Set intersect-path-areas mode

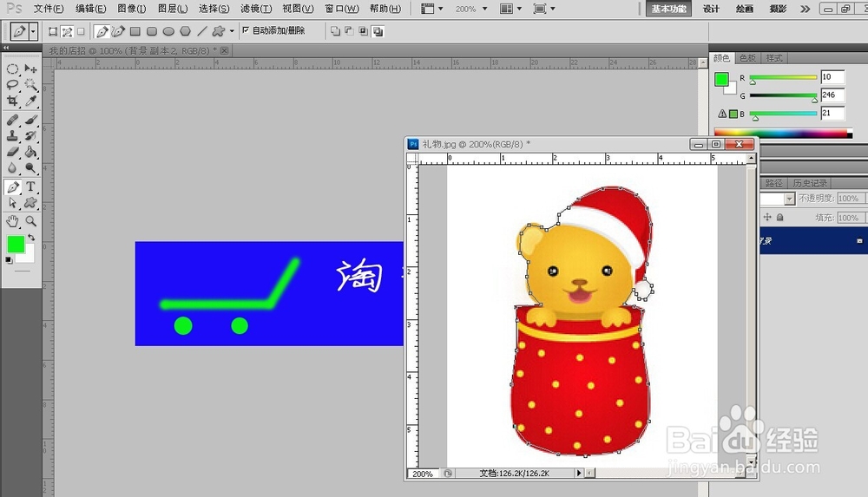coord(364,31)
